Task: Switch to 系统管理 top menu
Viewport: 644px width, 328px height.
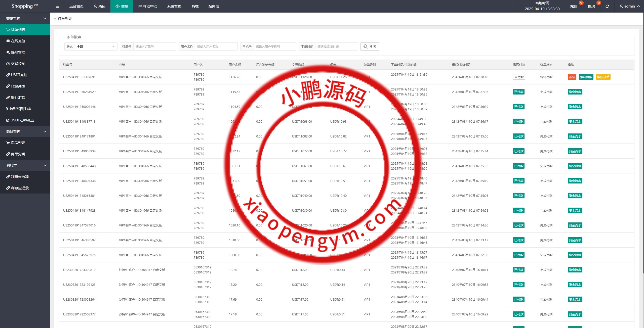Action: click(x=174, y=6)
